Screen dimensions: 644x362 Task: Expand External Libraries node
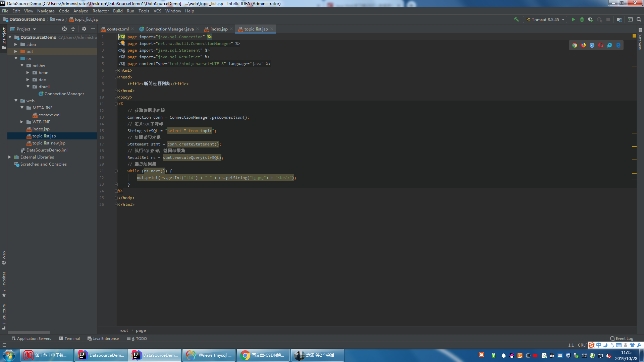click(10, 157)
